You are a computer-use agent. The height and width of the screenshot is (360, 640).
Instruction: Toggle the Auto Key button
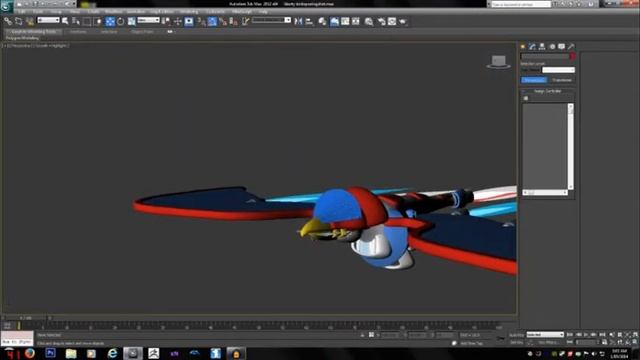(x=517, y=335)
